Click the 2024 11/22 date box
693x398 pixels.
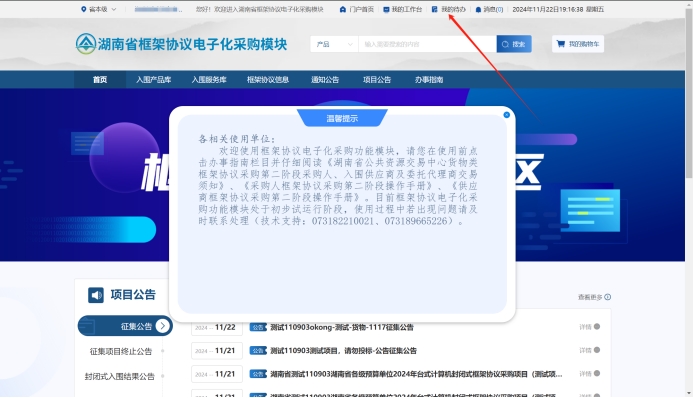(x=217, y=327)
